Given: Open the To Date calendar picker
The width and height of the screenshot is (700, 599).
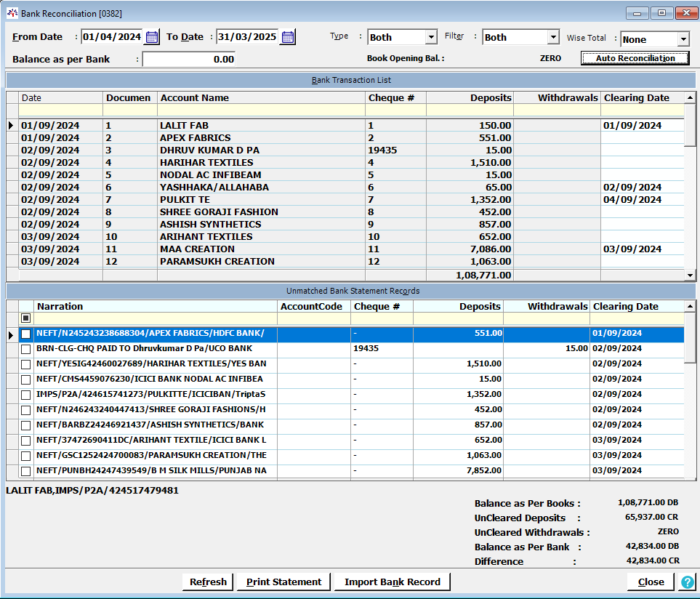Looking at the screenshot, I should tap(288, 37).
